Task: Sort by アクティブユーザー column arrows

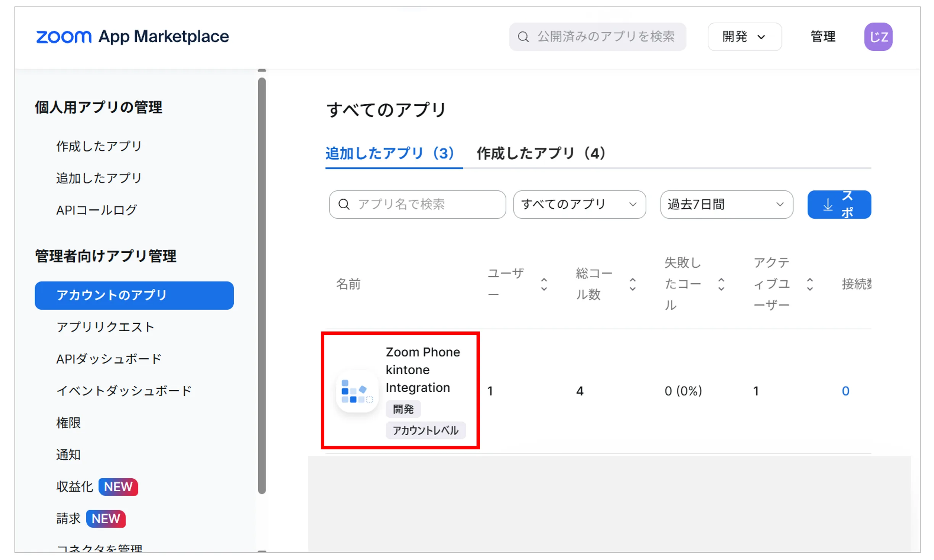Action: (x=810, y=284)
